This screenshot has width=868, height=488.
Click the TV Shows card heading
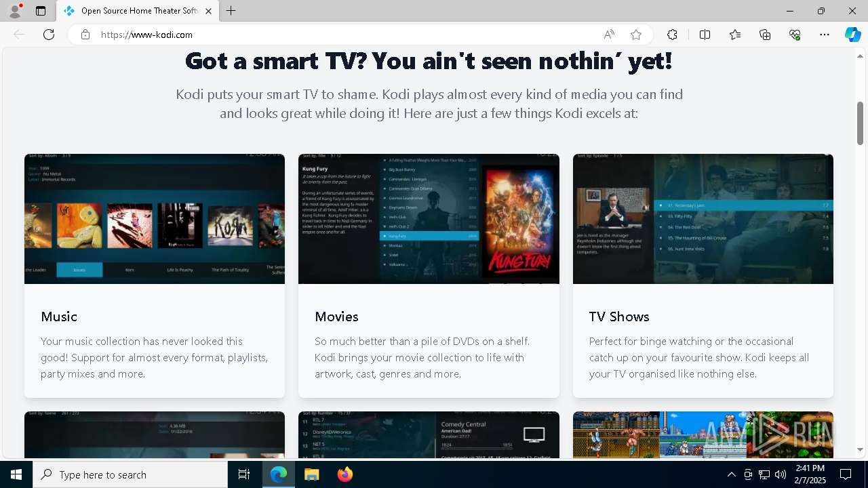tap(619, 317)
